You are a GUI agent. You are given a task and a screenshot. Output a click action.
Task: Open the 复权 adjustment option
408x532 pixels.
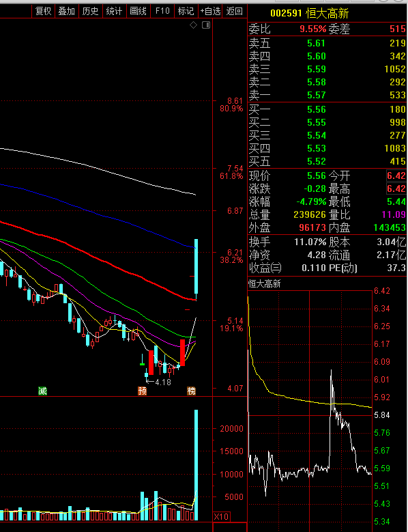[x=44, y=11]
